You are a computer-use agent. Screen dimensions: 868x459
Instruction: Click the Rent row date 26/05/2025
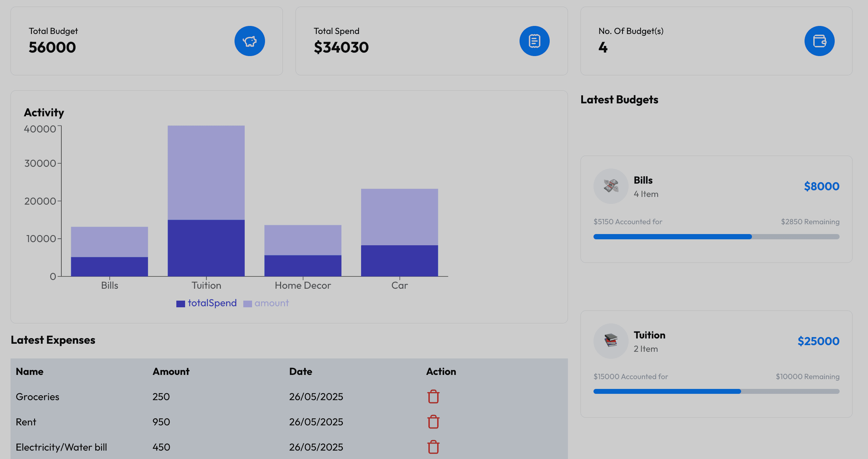tap(316, 422)
